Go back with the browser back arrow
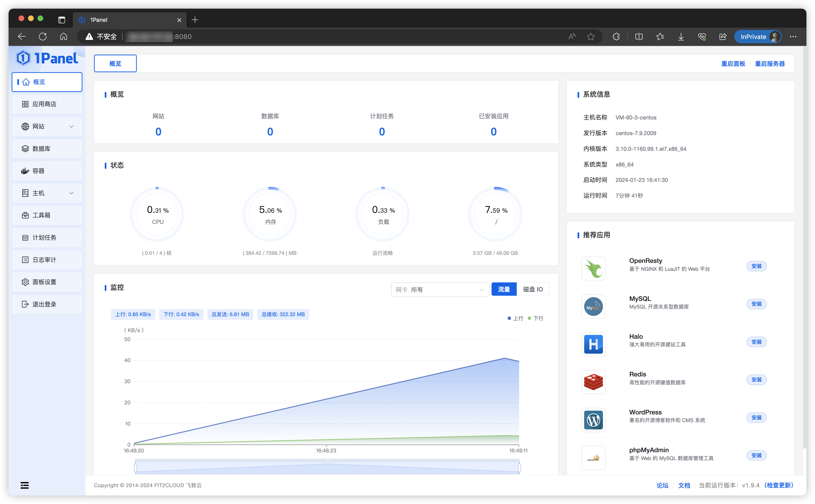 (22, 37)
